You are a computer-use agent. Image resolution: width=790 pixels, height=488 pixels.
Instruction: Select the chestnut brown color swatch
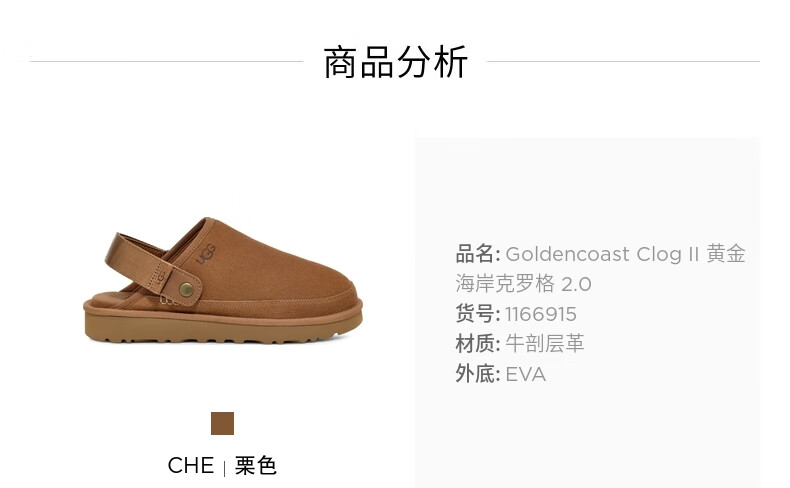point(222,423)
